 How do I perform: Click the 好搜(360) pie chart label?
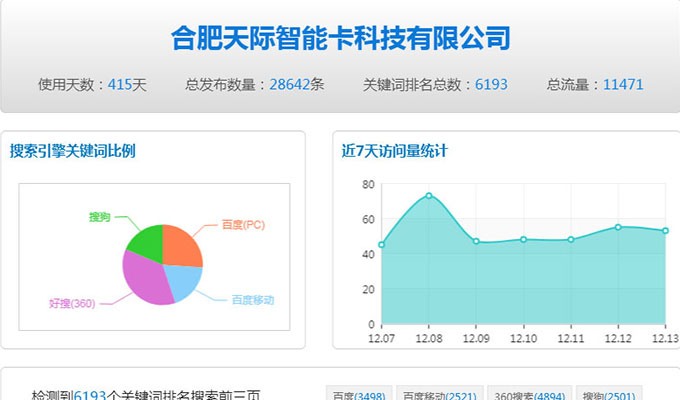tap(71, 303)
